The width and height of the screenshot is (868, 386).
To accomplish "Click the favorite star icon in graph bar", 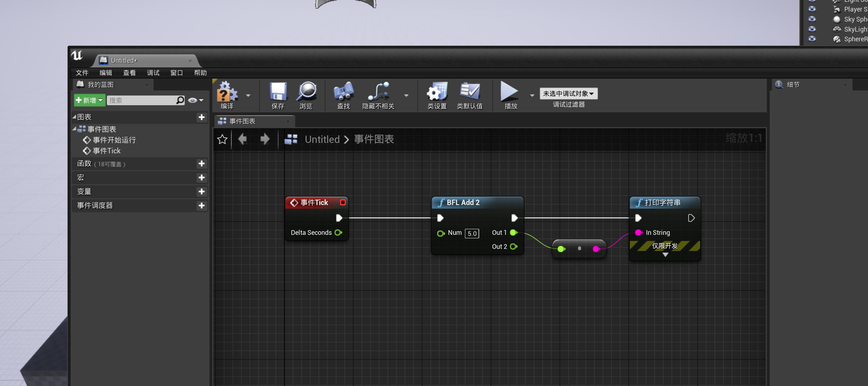I will click(x=222, y=139).
